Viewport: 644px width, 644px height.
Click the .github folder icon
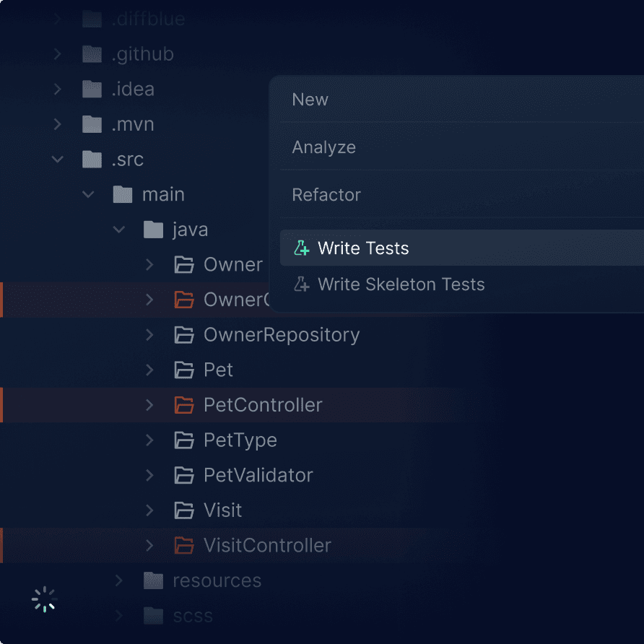click(92, 54)
